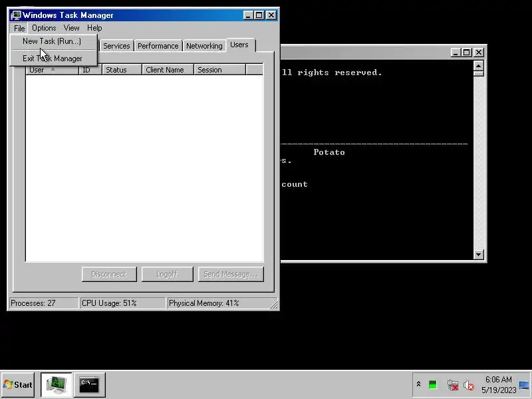
Task: Click the Command Prompt scrollbar track
Action: click(x=478, y=163)
